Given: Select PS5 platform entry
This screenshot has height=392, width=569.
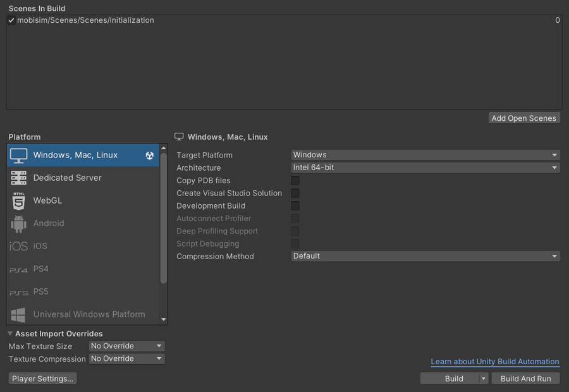Looking at the screenshot, I should (83, 292).
